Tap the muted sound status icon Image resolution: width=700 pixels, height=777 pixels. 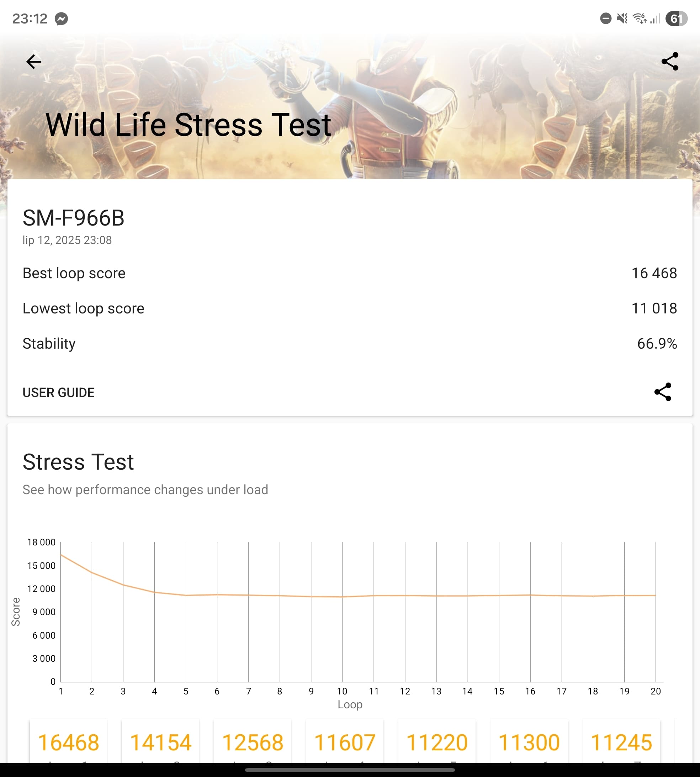tap(622, 18)
